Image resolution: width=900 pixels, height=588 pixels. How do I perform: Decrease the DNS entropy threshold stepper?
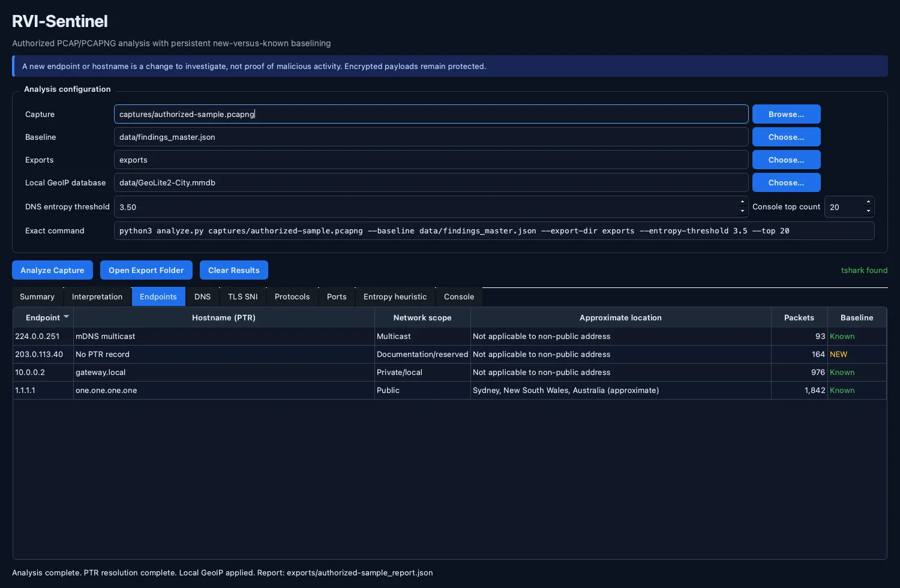(x=742, y=211)
